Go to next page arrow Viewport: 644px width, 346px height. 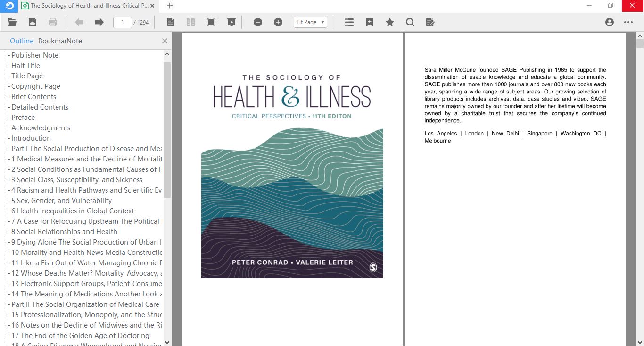point(99,22)
